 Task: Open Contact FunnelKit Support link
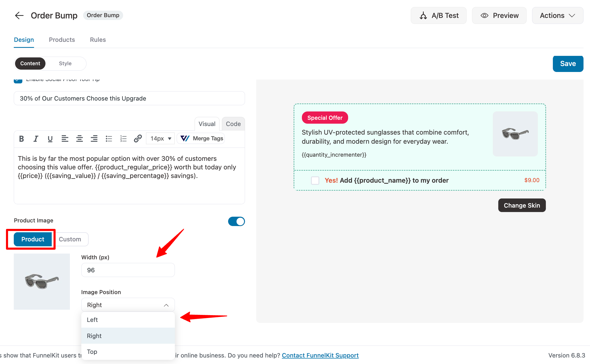(x=320, y=355)
